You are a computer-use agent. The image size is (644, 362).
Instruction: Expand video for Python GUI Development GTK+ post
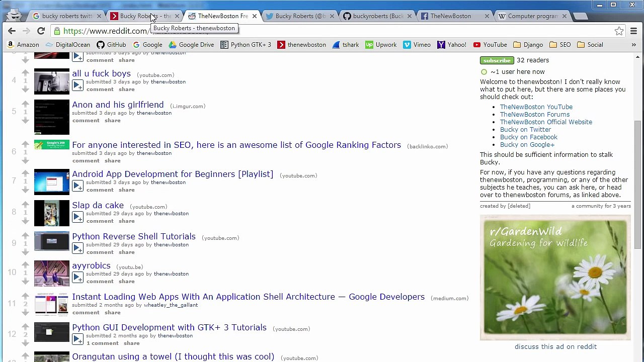point(77,339)
